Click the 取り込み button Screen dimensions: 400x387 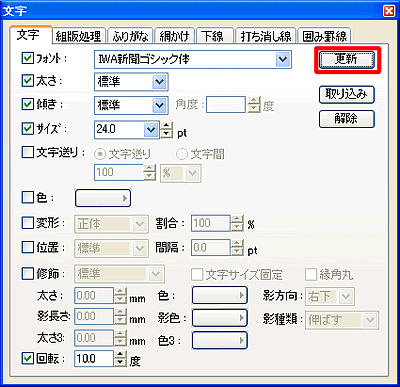coord(347,95)
